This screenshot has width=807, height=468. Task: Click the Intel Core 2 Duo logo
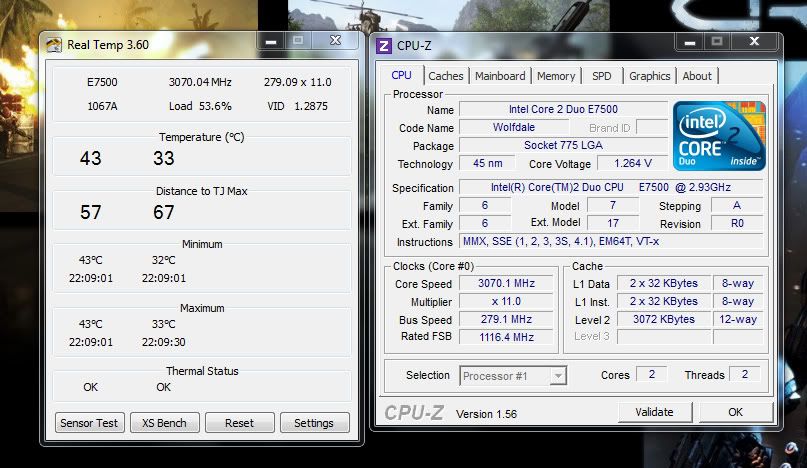click(x=719, y=136)
